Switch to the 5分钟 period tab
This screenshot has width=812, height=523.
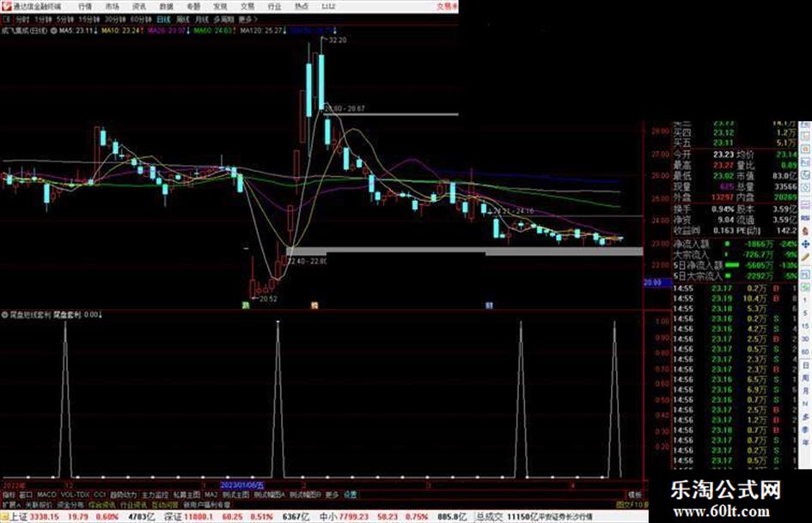(x=65, y=20)
